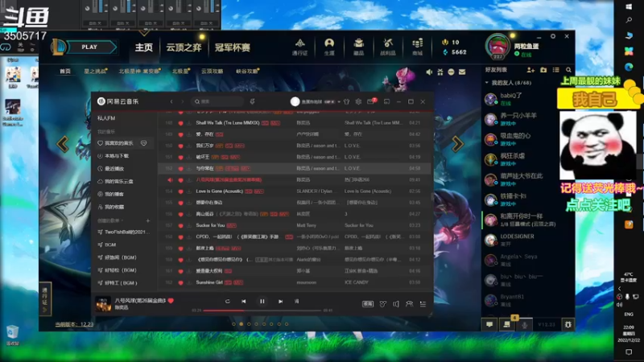Open the 生涯 profile icon in League client
The height and width of the screenshot is (362, 644).
pos(329,47)
